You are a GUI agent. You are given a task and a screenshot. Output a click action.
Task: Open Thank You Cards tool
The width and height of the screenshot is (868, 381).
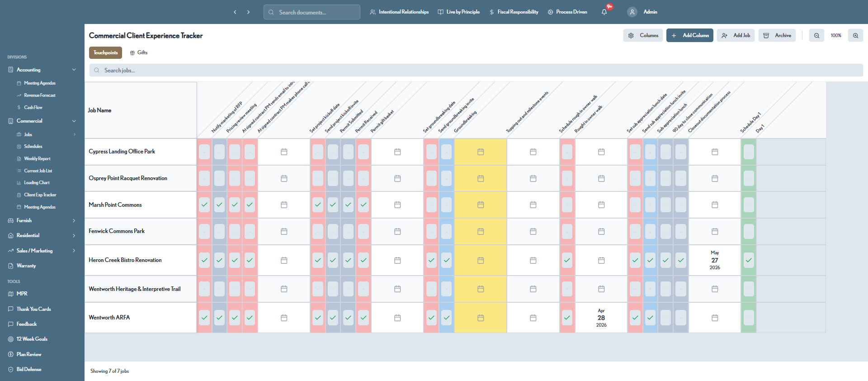click(33, 309)
